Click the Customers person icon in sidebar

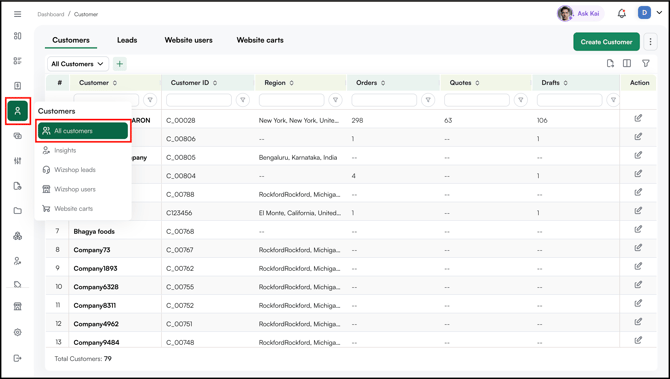click(x=18, y=111)
